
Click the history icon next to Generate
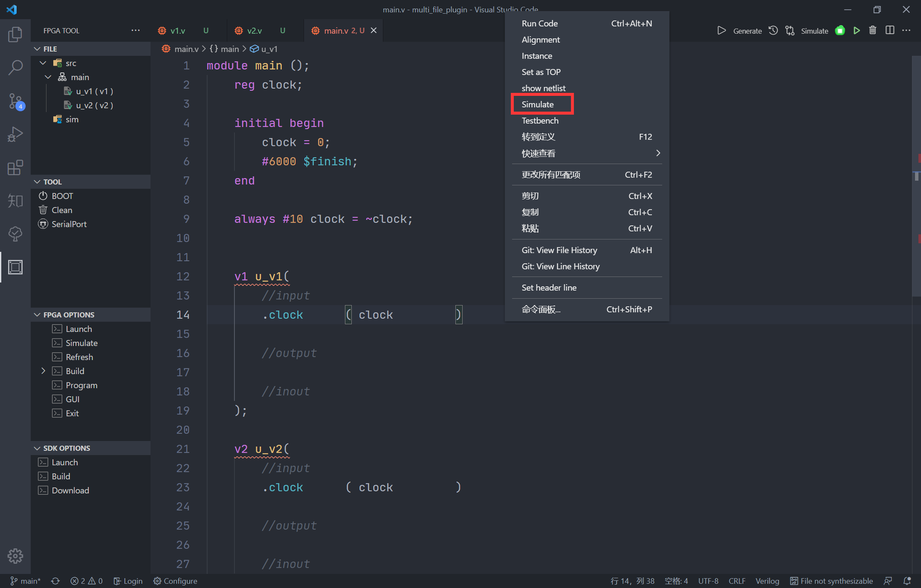[773, 30]
